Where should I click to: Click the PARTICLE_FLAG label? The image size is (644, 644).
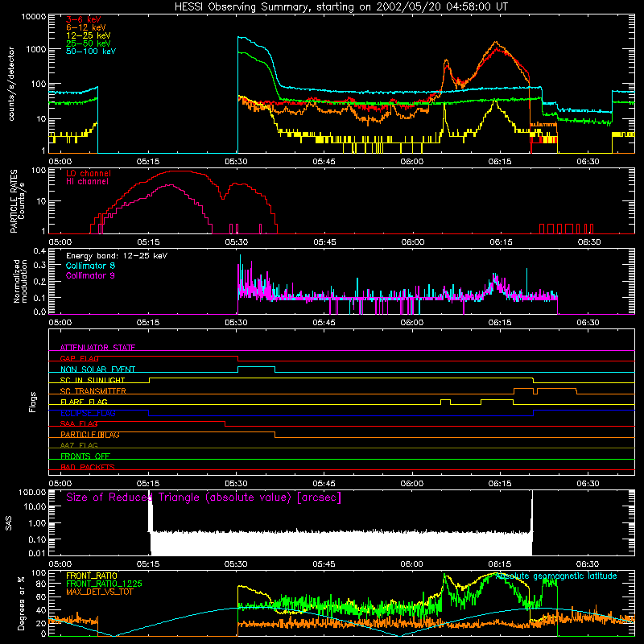(x=90, y=435)
